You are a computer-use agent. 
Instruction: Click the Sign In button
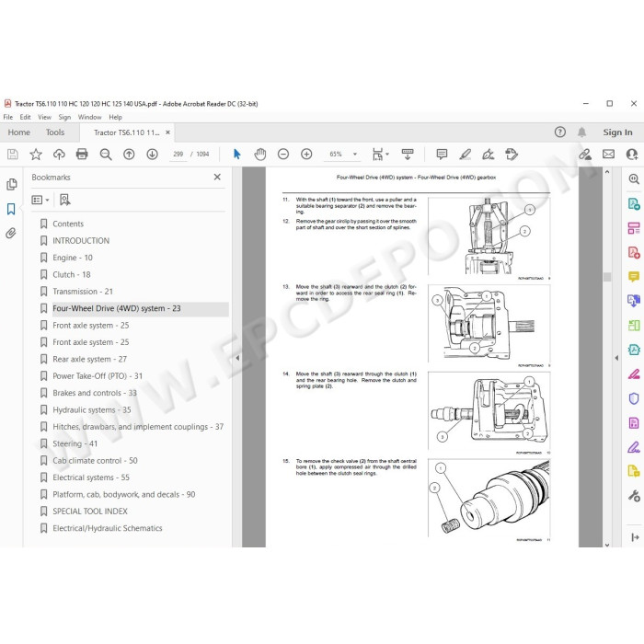pos(617,132)
